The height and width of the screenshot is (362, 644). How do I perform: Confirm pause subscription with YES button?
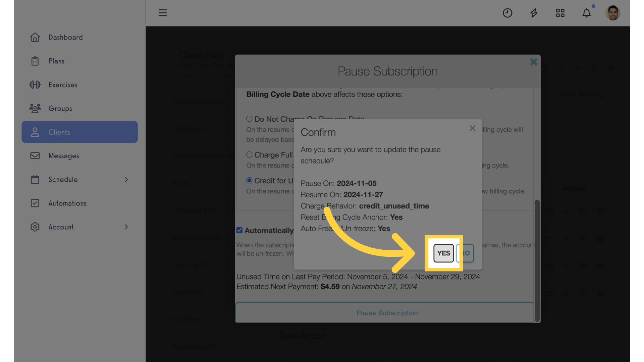[x=443, y=253]
